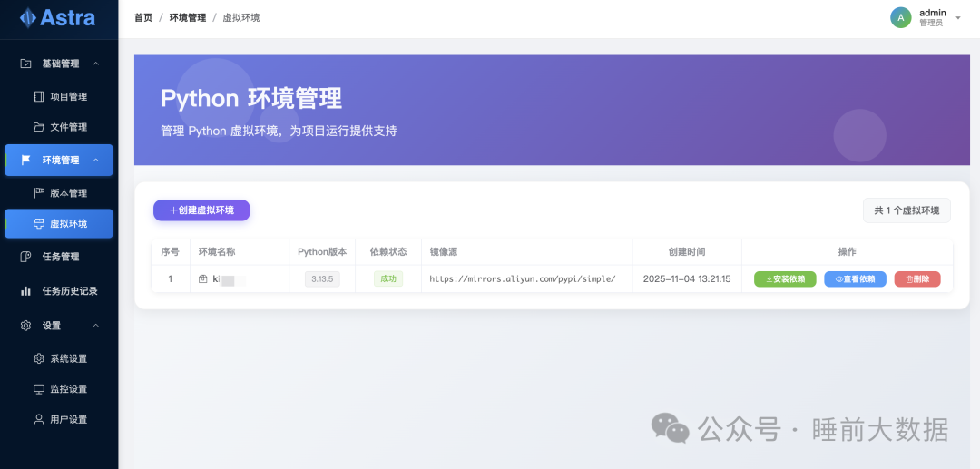Open the admin user dropdown arrow
This screenshot has height=469, width=980.
pyautogui.click(x=958, y=18)
